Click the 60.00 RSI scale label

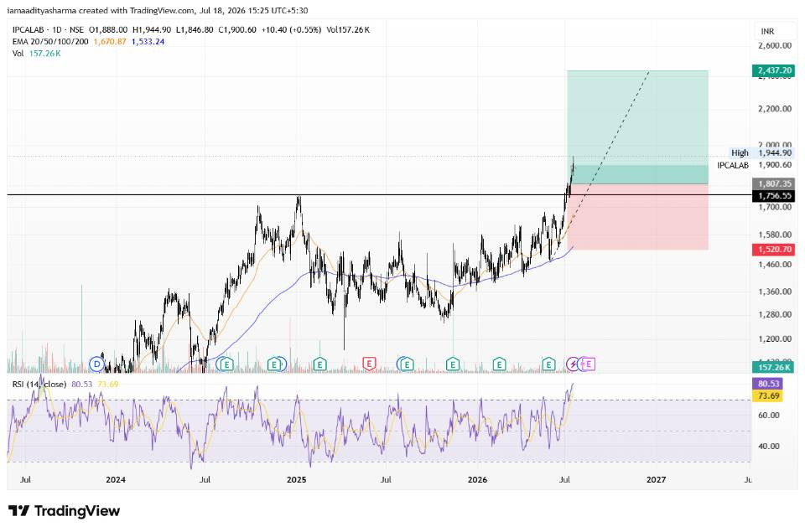(x=769, y=416)
